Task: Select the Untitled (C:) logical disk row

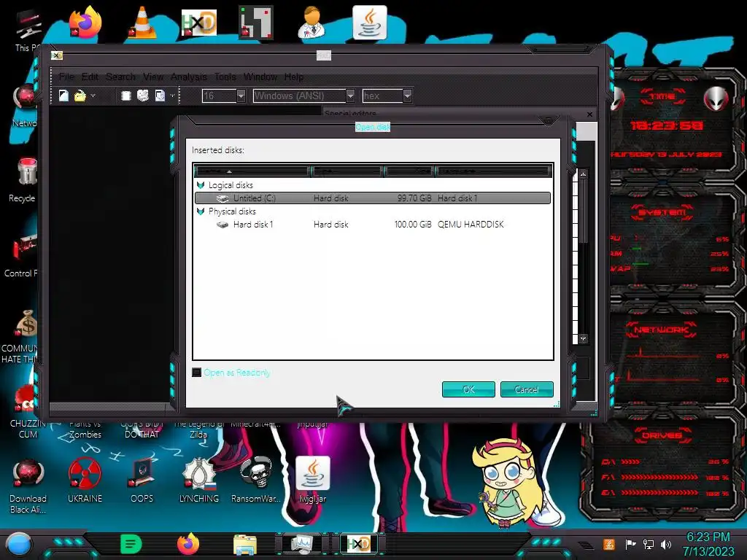Action: click(x=373, y=198)
